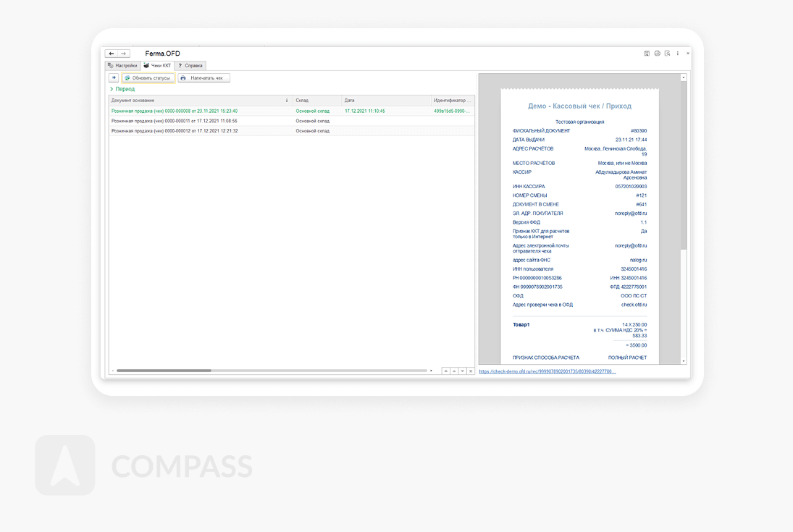Viewport: 793px width, 532px height.
Task: Expand the Период section
Action: tap(122, 89)
